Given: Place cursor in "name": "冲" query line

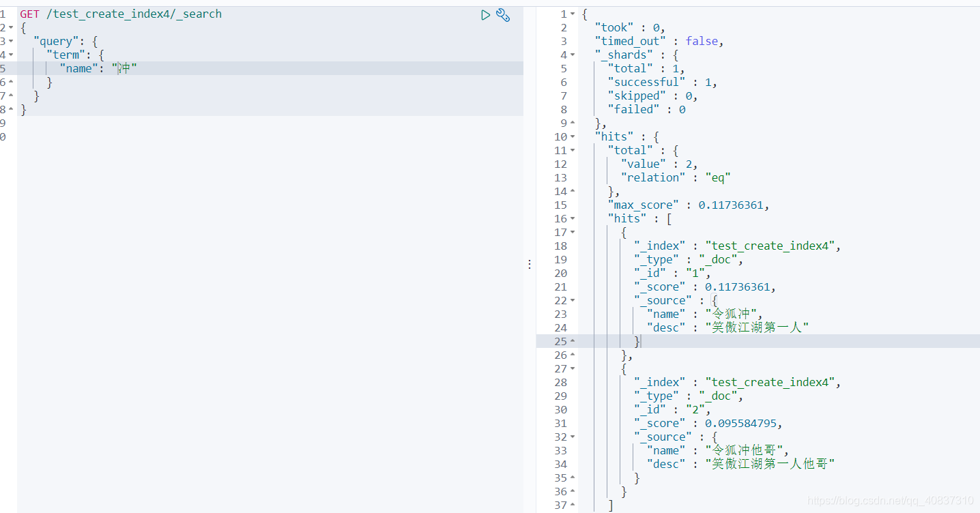Looking at the screenshot, I should tap(98, 68).
